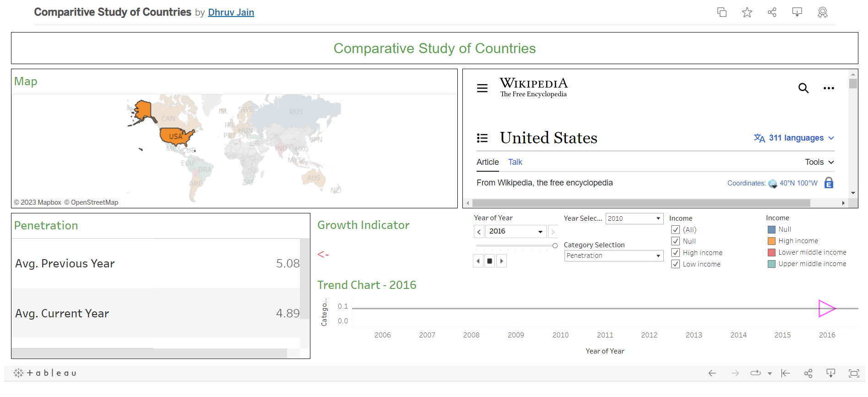Click the year playback stop button
This screenshot has height=397, width=868.
pyautogui.click(x=489, y=261)
